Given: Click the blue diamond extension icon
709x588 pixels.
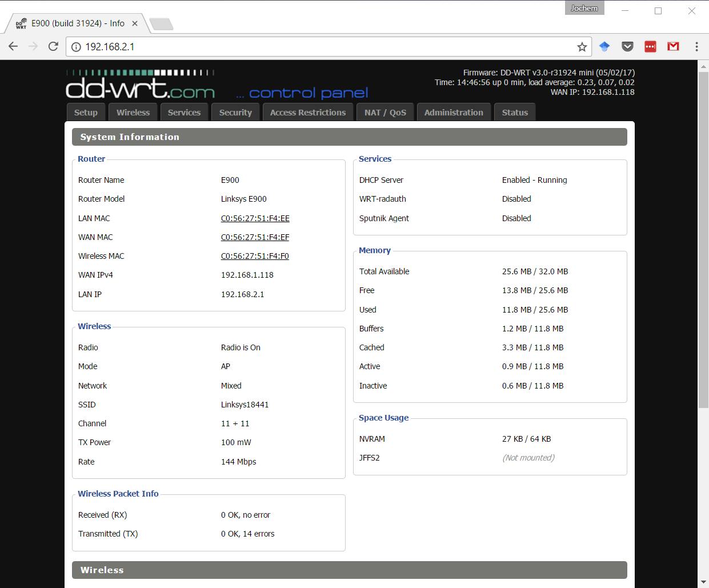Looking at the screenshot, I should 604,47.
